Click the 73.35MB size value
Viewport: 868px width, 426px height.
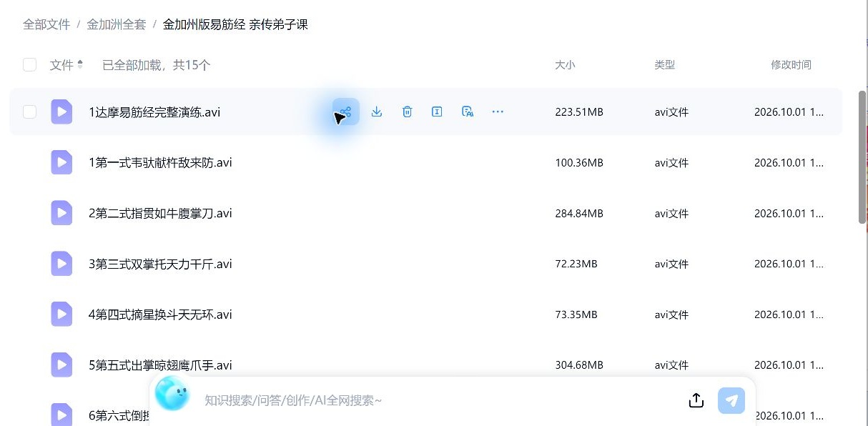click(x=576, y=315)
